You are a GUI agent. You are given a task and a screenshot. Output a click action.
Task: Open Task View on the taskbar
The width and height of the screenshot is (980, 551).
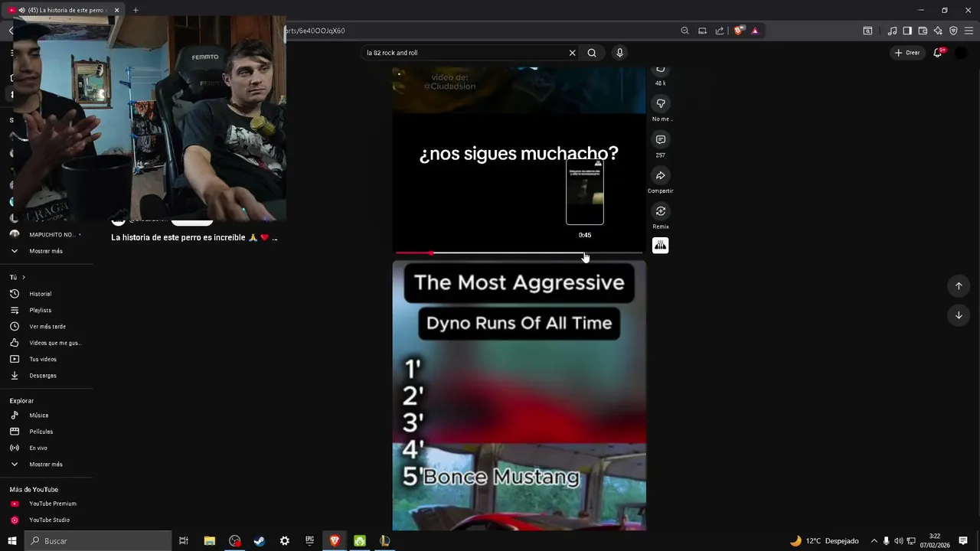[x=184, y=541]
